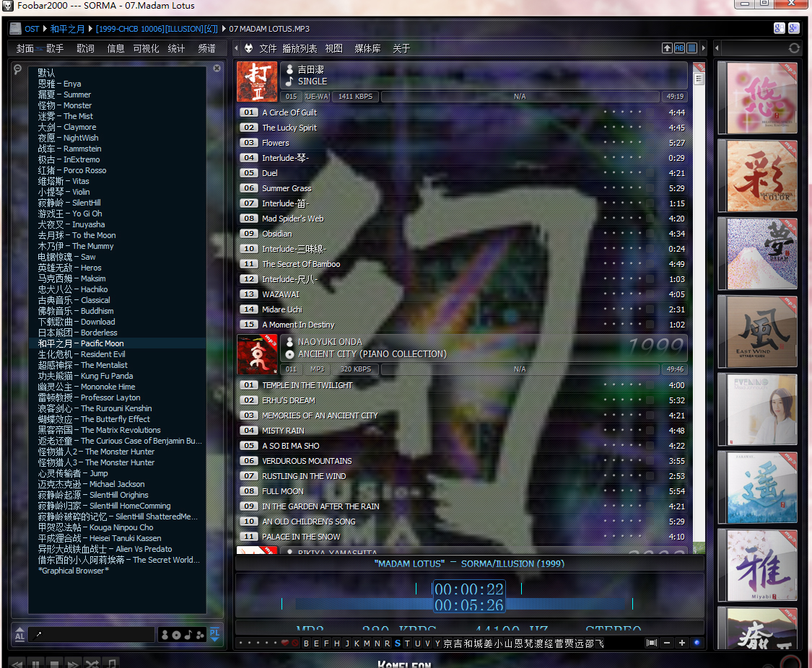Click the AL album list button
This screenshot has width=812, height=668.
(x=19, y=634)
